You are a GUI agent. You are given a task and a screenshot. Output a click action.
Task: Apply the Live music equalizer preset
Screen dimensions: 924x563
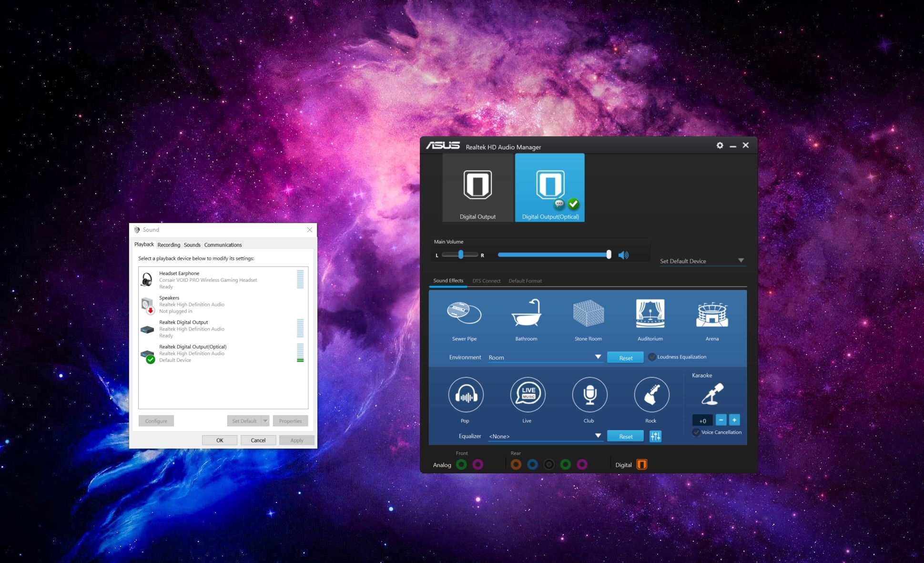pos(528,395)
